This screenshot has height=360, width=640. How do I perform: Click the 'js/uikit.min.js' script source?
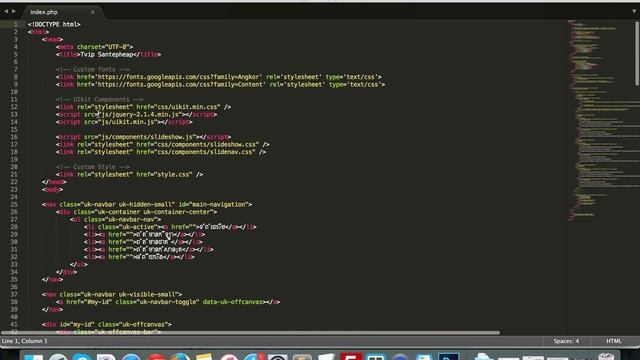[x=128, y=122]
